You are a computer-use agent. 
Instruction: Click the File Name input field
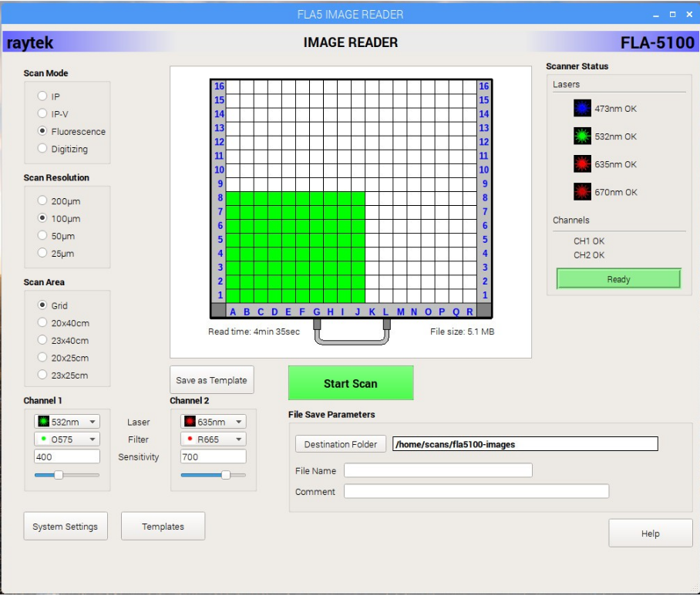[x=438, y=470]
